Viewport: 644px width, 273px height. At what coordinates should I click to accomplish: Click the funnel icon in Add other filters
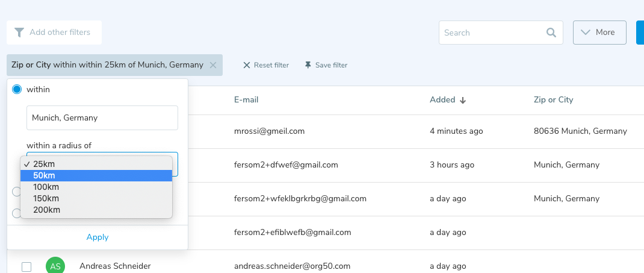pos(20,33)
